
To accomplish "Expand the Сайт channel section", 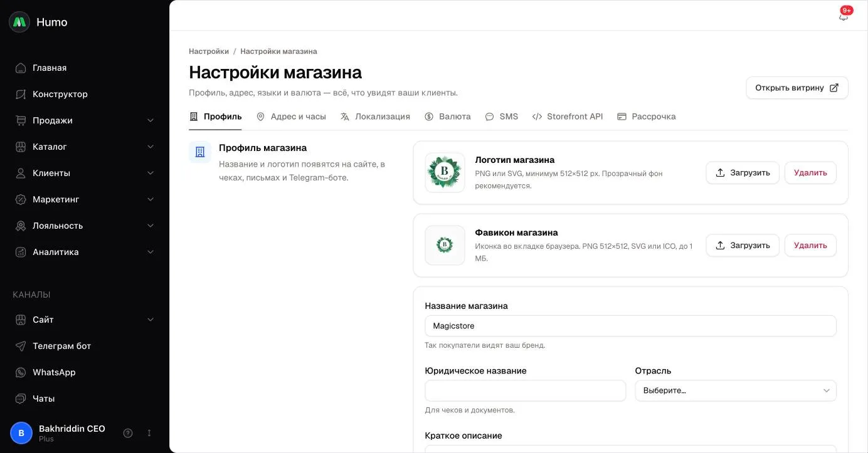I will 85,320.
